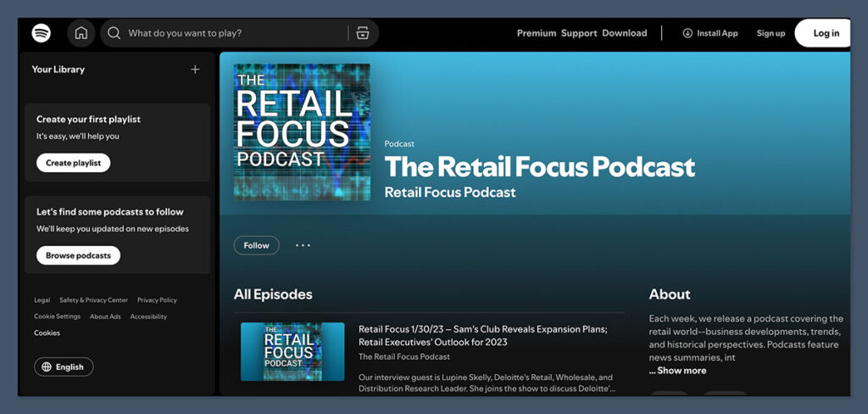Go to Home via house icon
Image resolution: width=868 pixels, height=414 pixels.
[81, 33]
